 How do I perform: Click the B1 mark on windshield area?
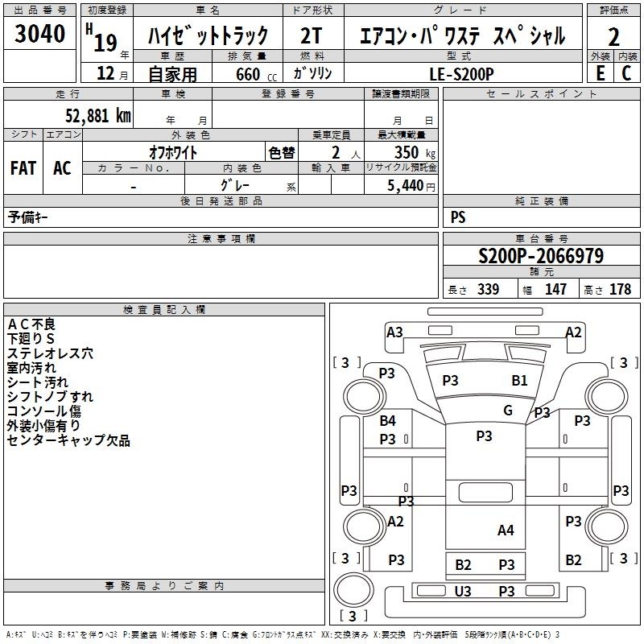pyautogui.click(x=519, y=380)
